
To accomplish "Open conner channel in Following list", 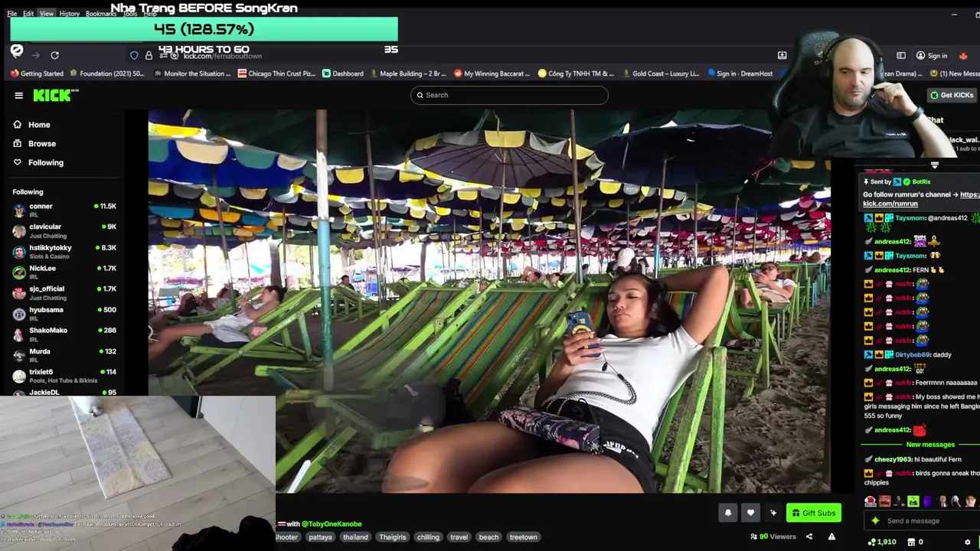I will (64, 210).
